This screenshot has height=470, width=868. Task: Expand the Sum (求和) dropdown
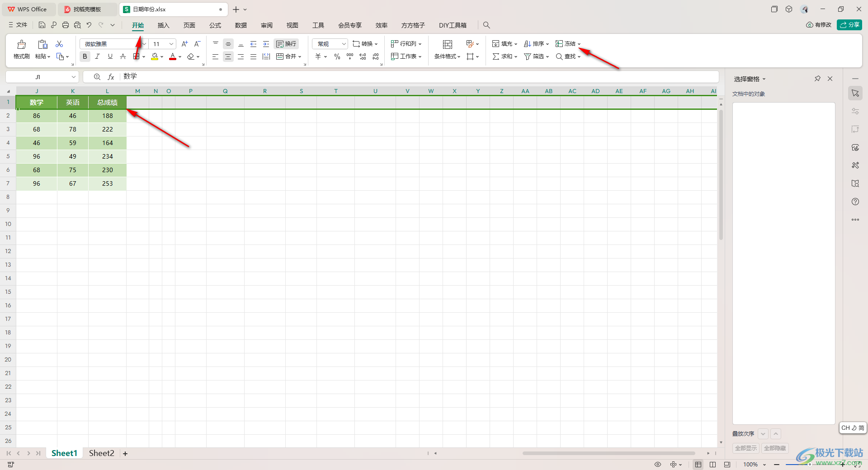tap(515, 57)
